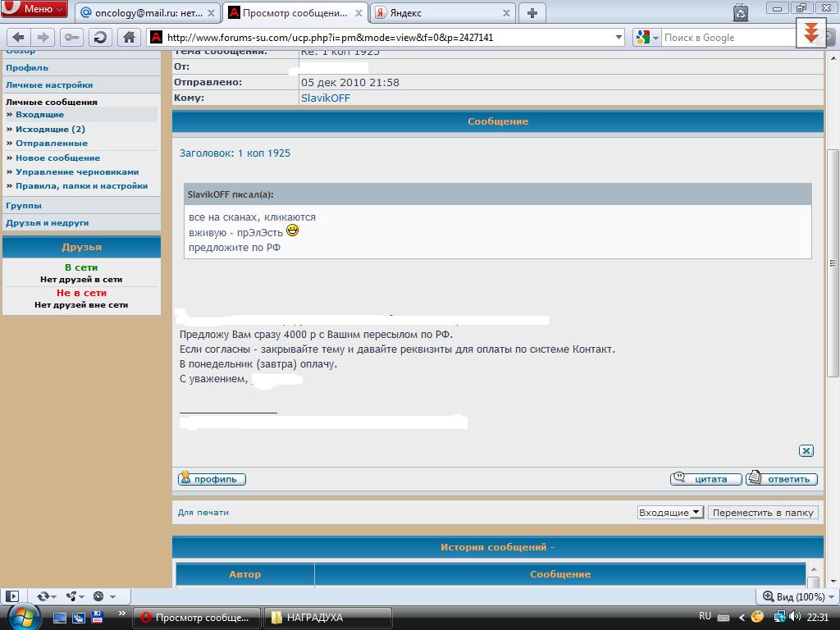
Task: Open the Вид (100%) zoom dropdown
Action: [x=798, y=596]
